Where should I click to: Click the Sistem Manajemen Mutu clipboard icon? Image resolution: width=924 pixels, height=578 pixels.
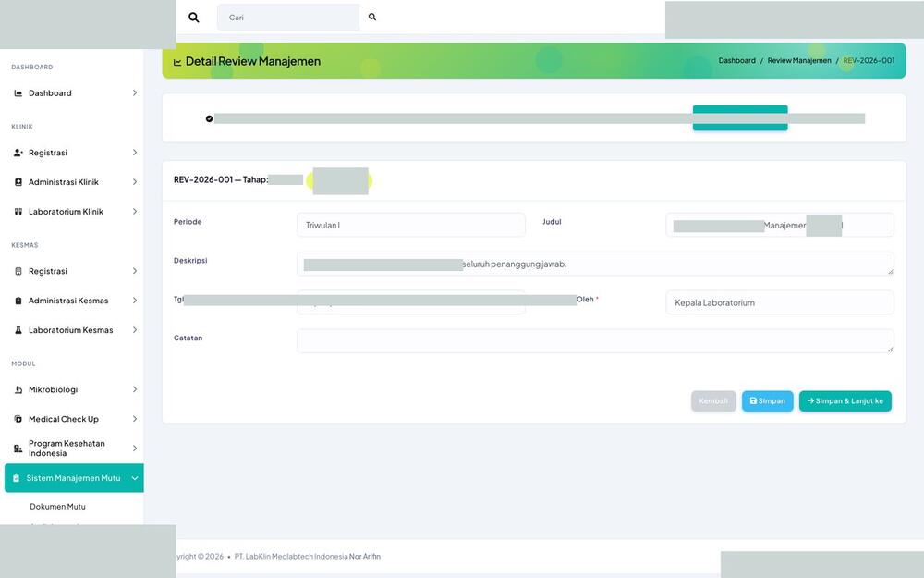point(17,478)
